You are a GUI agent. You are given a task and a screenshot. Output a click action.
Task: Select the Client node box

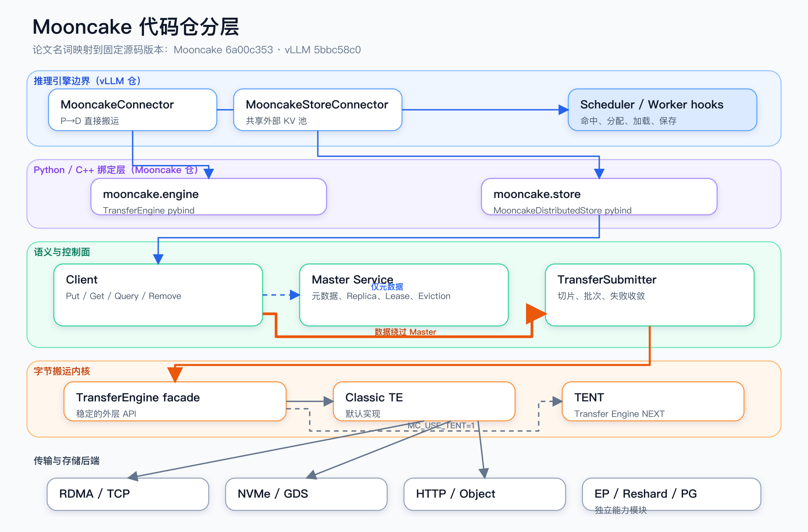[158, 295]
